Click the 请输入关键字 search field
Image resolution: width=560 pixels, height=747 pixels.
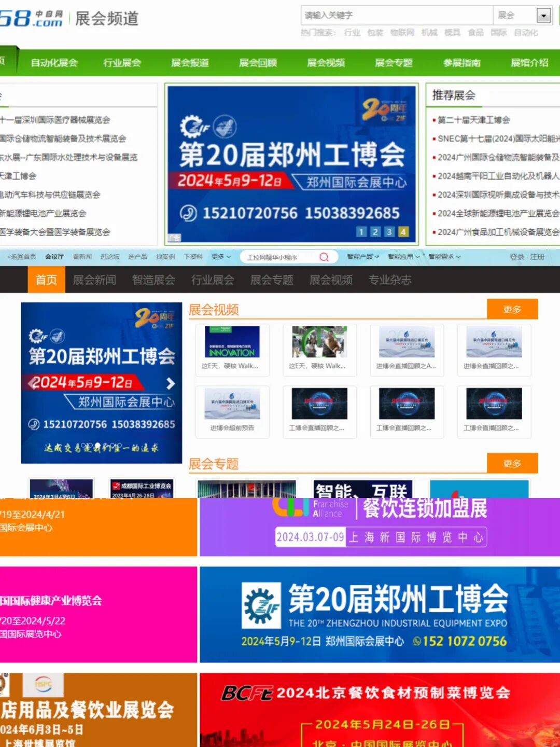397,16
